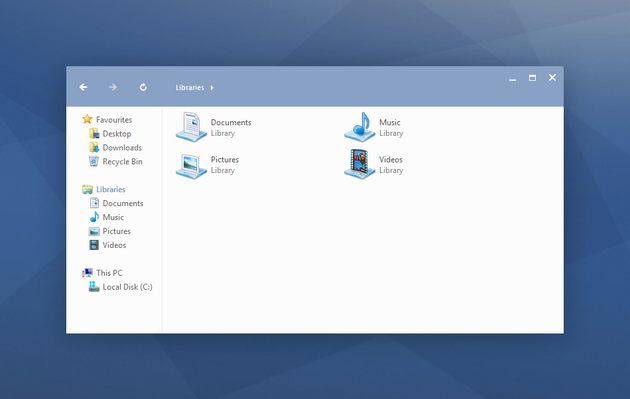630x399 pixels.
Task: Click the Libraries breadcrumb in the address bar
Action: click(190, 88)
